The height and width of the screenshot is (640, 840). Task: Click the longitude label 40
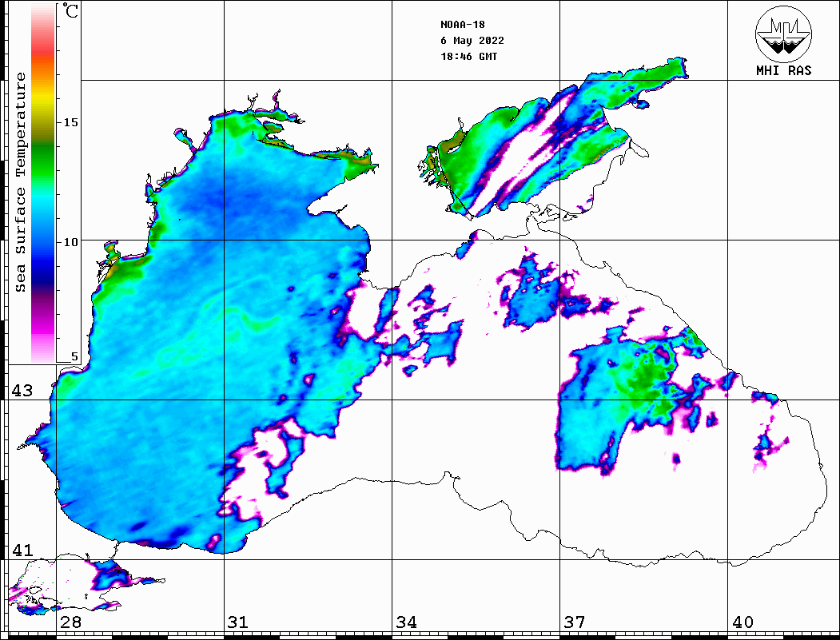click(742, 622)
